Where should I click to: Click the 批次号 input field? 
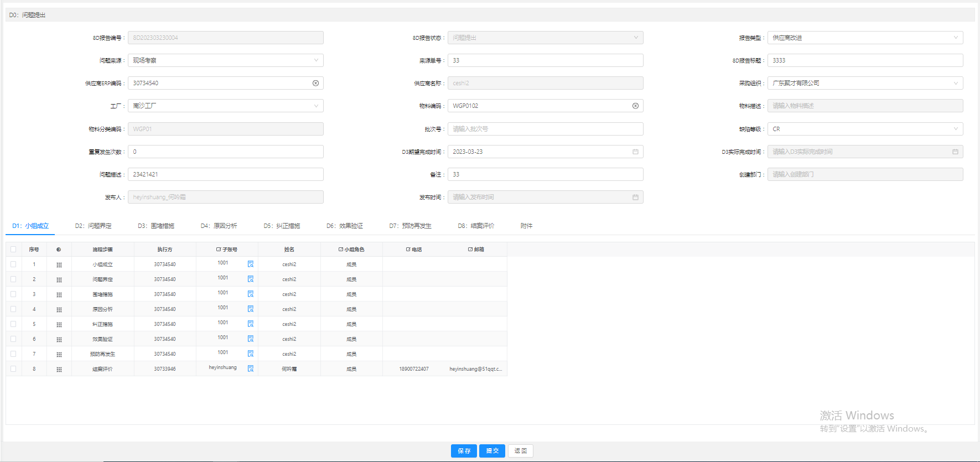pyautogui.click(x=545, y=129)
